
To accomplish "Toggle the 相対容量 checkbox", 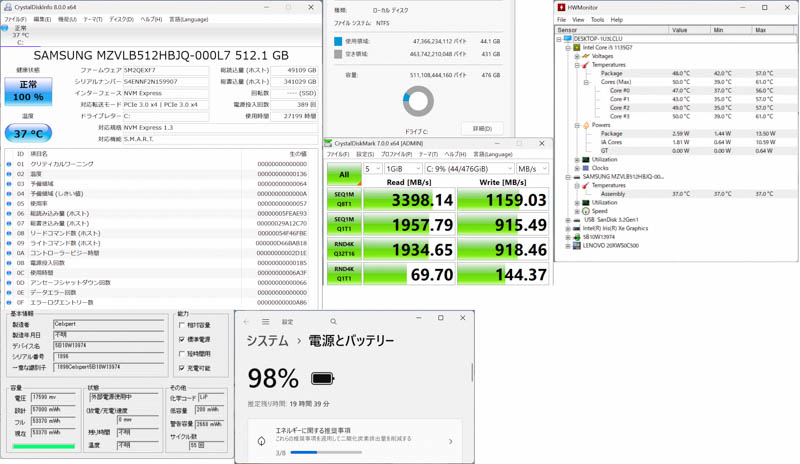I will pos(182,325).
